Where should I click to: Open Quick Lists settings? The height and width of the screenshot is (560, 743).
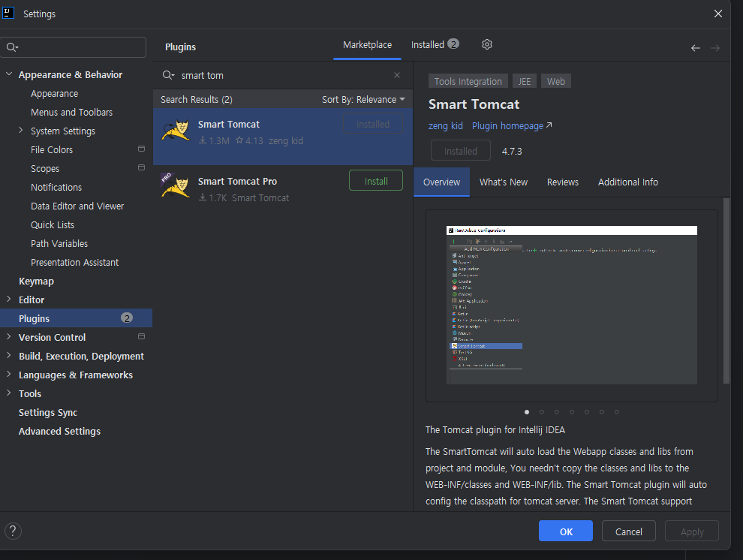53,225
